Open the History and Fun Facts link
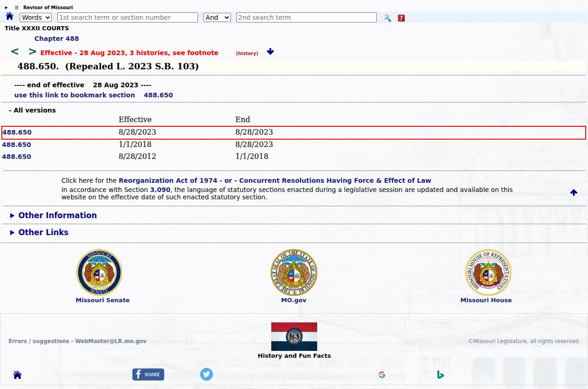This screenshot has width=588, height=389. coord(294,355)
